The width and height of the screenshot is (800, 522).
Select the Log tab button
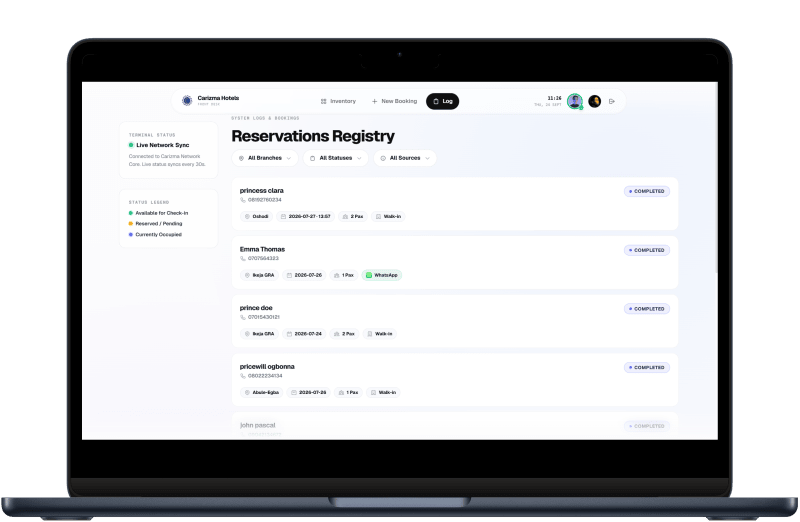click(442, 101)
